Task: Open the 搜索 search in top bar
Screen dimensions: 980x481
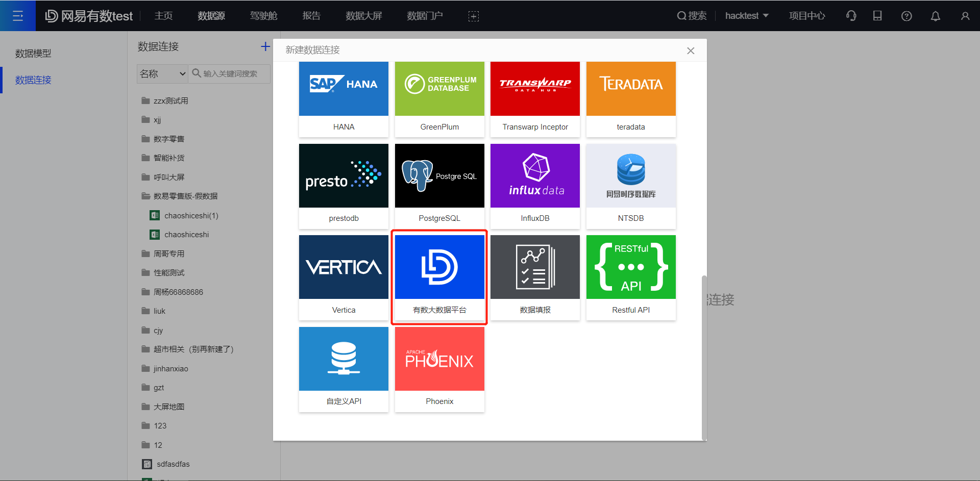Action: point(692,16)
